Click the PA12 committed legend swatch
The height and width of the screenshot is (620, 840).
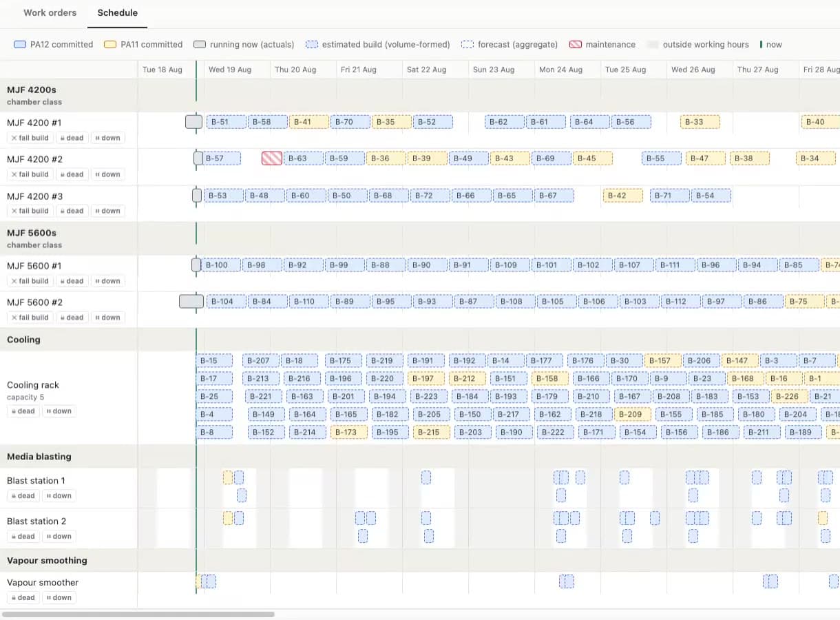20,45
